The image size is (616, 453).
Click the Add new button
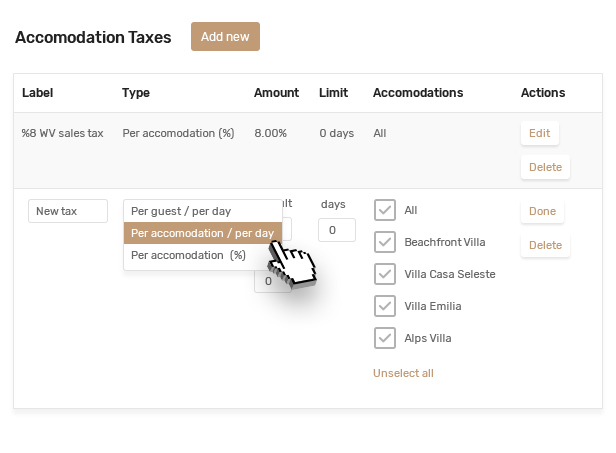click(225, 37)
